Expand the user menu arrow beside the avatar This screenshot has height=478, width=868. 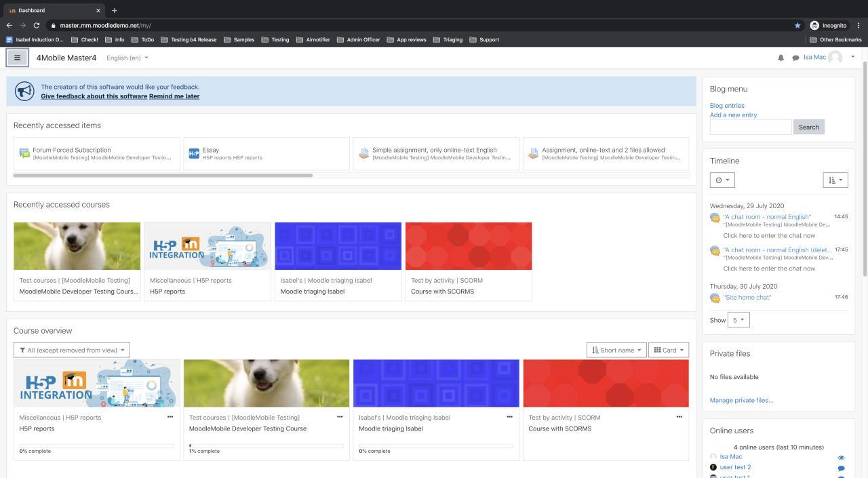[x=853, y=57]
